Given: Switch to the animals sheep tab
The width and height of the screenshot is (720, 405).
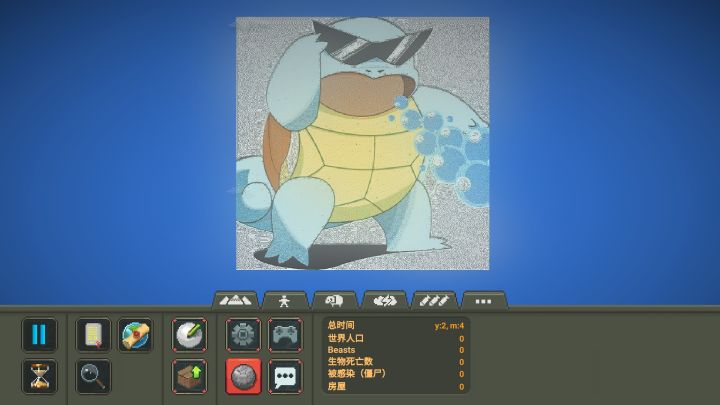Looking at the screenshot, I should pos(334,300).
